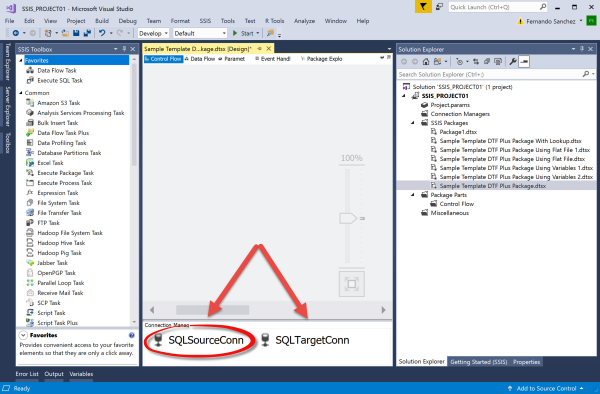Screen dimensions: 600x394
Task: Toggle auto-hide pin on SSIS Toolbox
Action: (124, 49)
